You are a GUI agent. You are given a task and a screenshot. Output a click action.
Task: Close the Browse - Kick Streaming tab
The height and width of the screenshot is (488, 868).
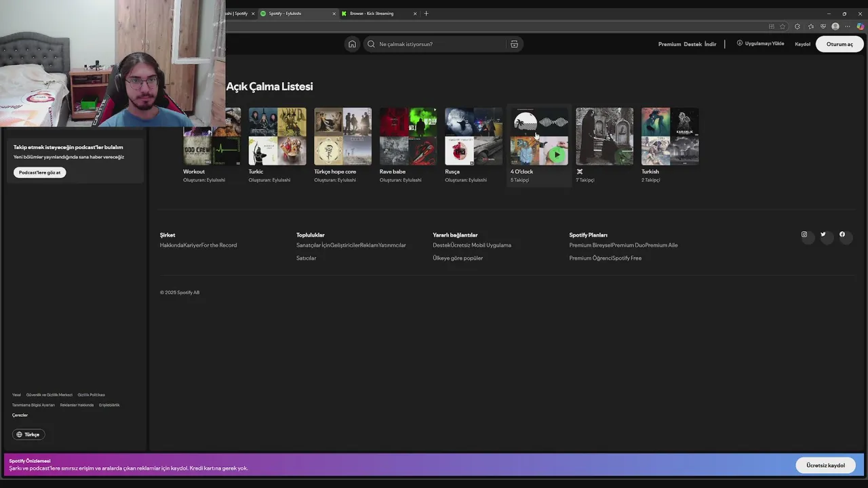coord(415,14)
